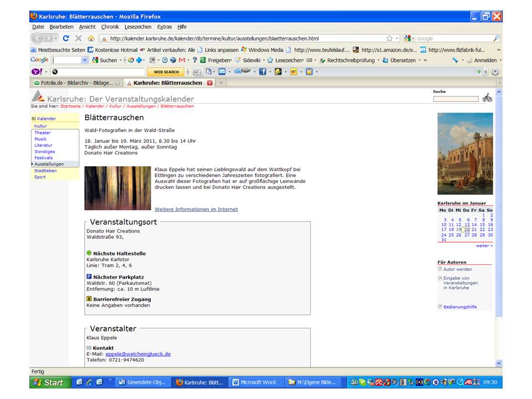Screen dimensions: 532x399
Task: Open the Lesezeichen menu
Action: [138, 27]
